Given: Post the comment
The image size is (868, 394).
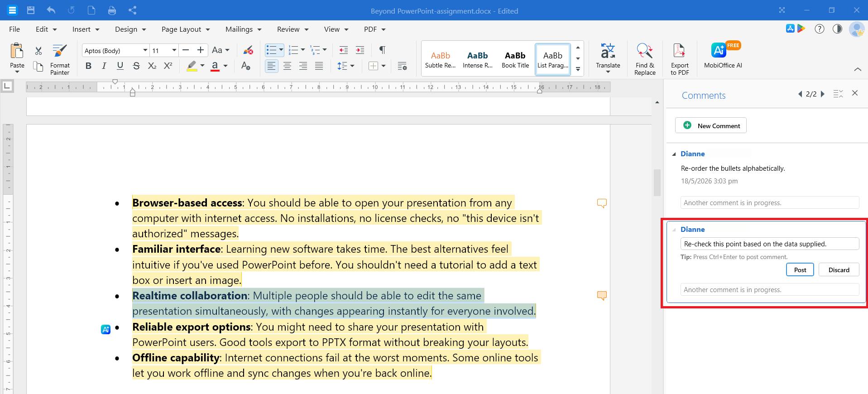Looking at the screenshot, I should pos(800,270).
